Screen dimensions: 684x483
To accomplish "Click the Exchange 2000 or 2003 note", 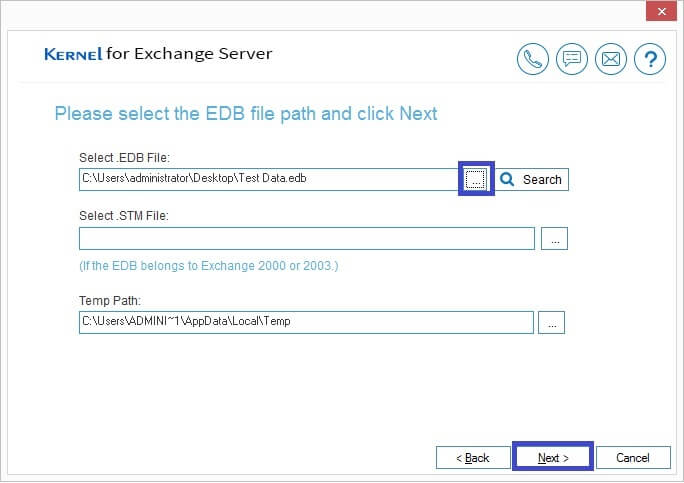I will (x=209, y=266).
